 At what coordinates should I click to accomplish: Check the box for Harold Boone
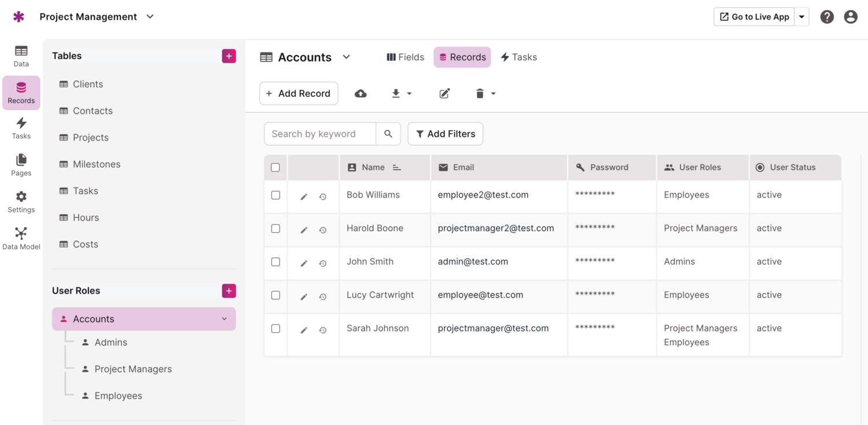(275, 229)
